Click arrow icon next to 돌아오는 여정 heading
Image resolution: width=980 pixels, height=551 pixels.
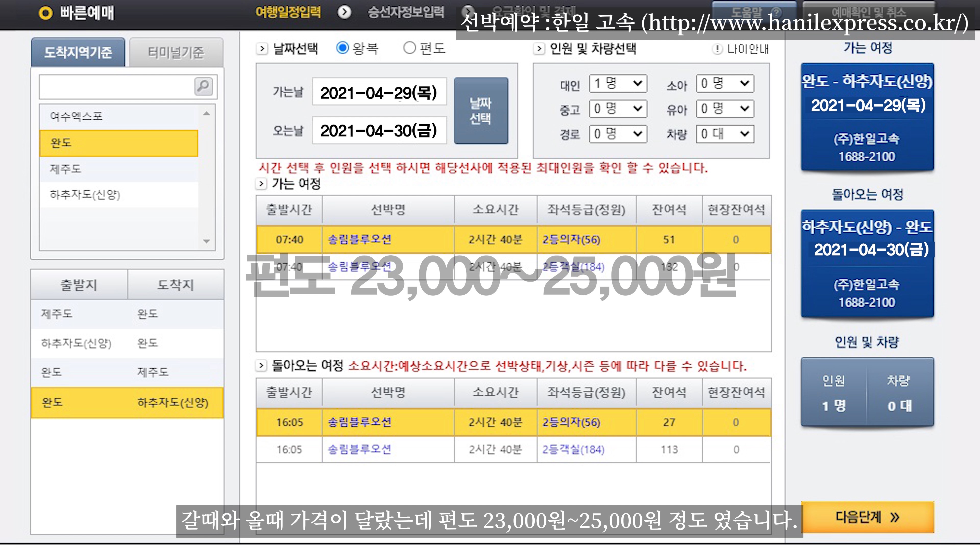point(261,366)
